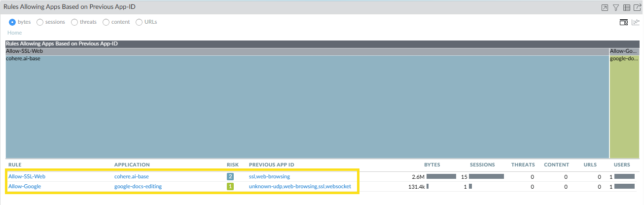This screenshot has height=205, width=644.
Task: Click the export share icon
Action: 637,7
